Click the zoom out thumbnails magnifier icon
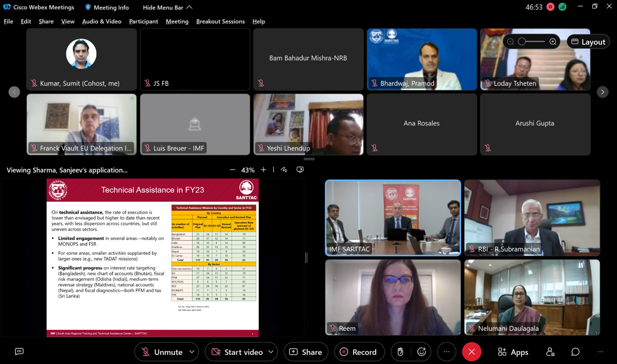This screenshot has width=617, height=364. [x=510, y=42]
